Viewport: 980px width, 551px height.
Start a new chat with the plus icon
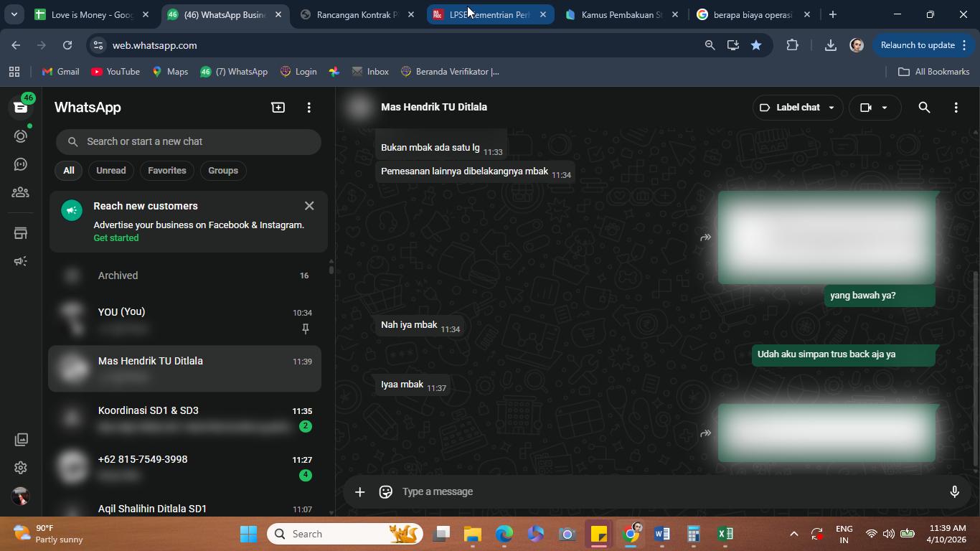point(278,107)
